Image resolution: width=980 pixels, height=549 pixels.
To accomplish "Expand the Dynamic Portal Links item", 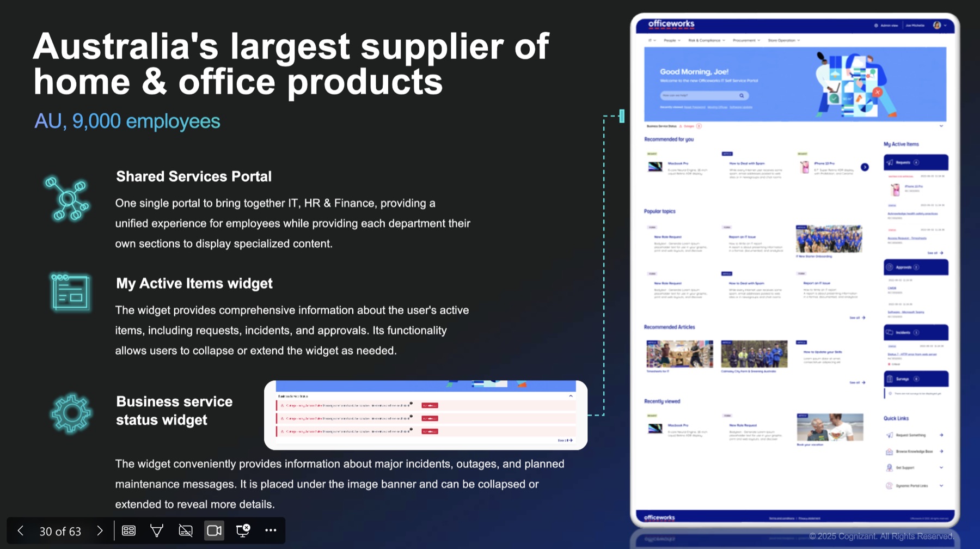I will [x=915, y=485].
